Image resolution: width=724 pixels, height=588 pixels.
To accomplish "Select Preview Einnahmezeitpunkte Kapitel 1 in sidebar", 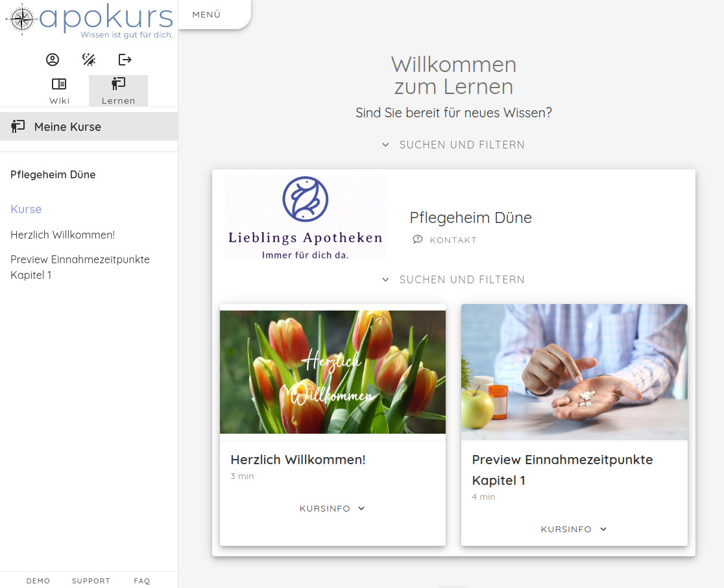I will pyautogui.click(x=80, y=267).
